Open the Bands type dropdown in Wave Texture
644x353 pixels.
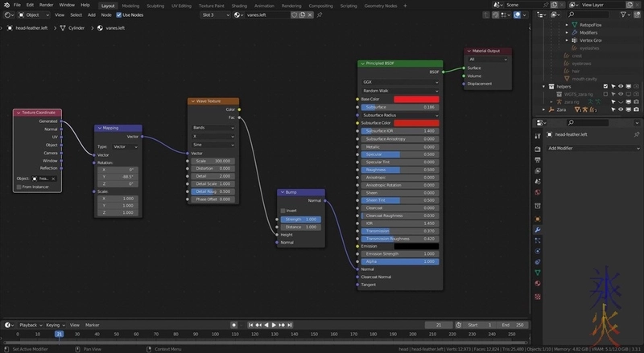(x=213, y=127)
